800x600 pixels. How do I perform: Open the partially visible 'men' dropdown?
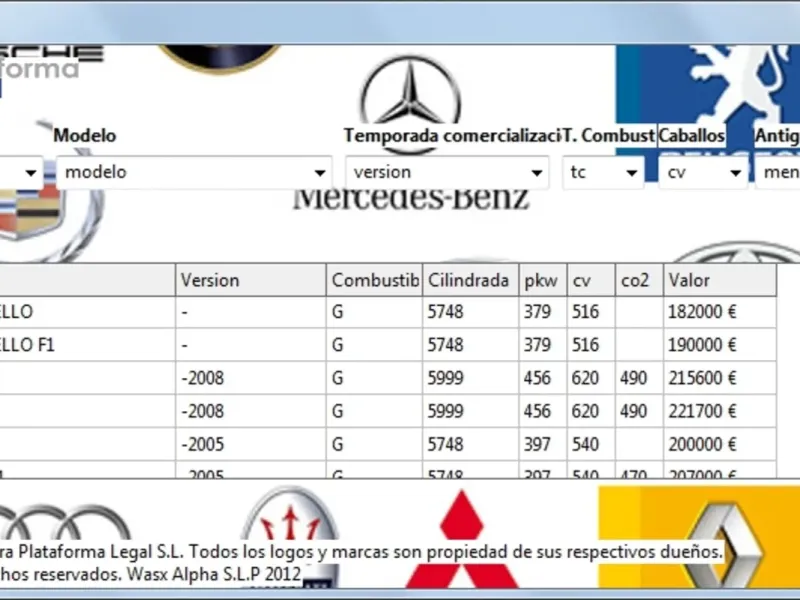pos(778,172)
